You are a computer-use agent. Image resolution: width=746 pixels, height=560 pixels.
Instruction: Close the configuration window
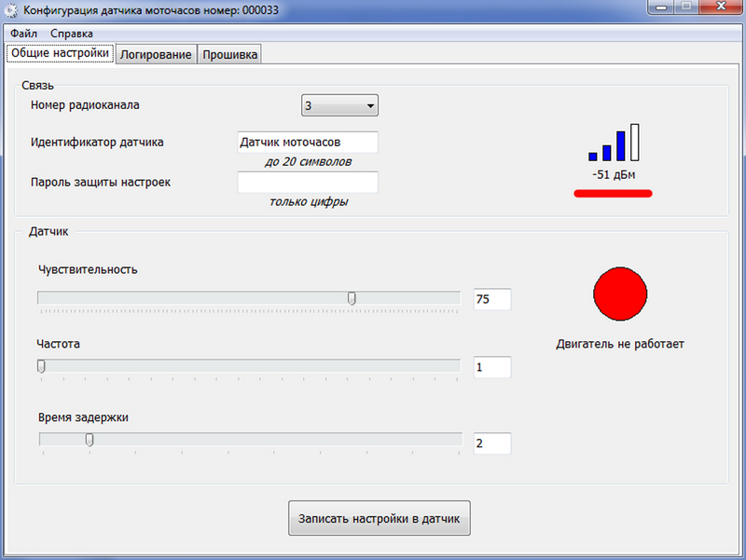pyautogui.click(x=721, y=7)
